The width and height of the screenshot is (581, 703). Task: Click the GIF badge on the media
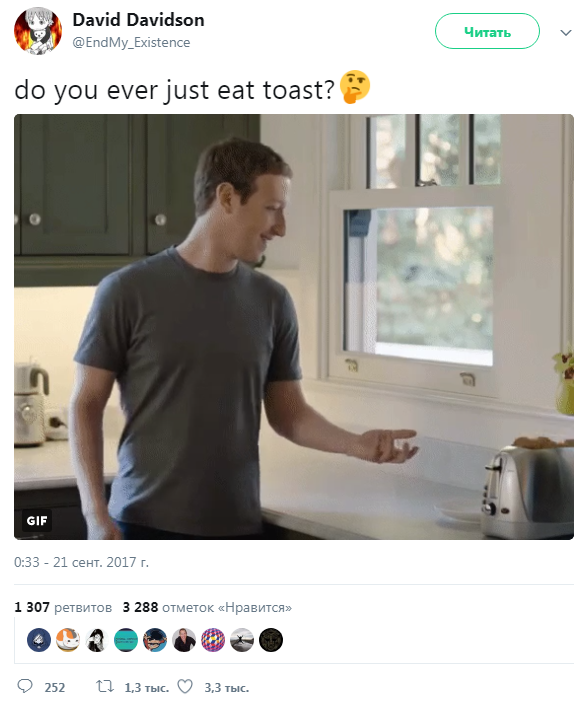pos(37,521)
